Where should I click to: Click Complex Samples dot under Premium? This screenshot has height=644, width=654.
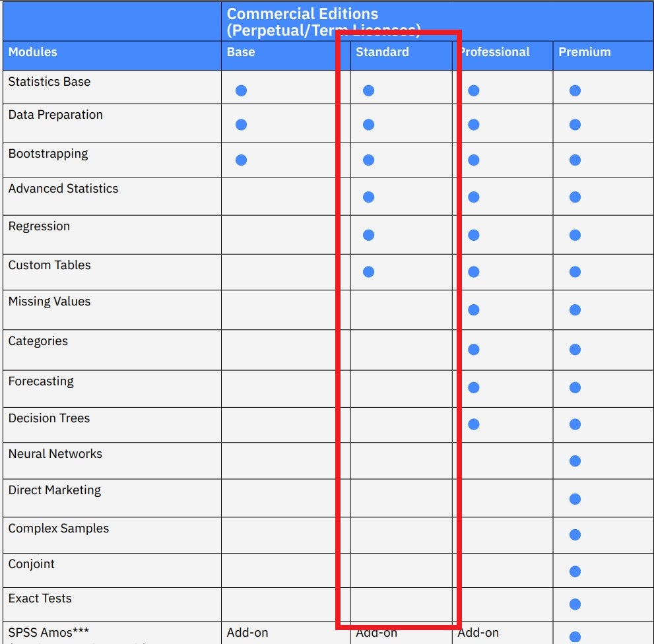(x=575, y=534)
